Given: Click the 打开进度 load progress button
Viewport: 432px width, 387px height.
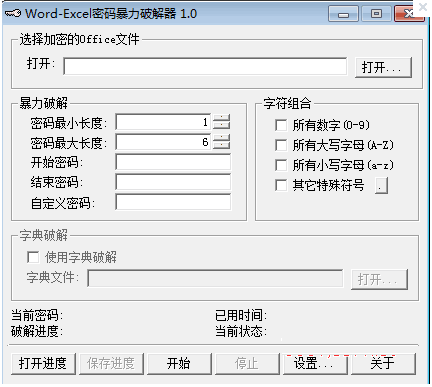Looking at the screenshot, I should point(43,363).
